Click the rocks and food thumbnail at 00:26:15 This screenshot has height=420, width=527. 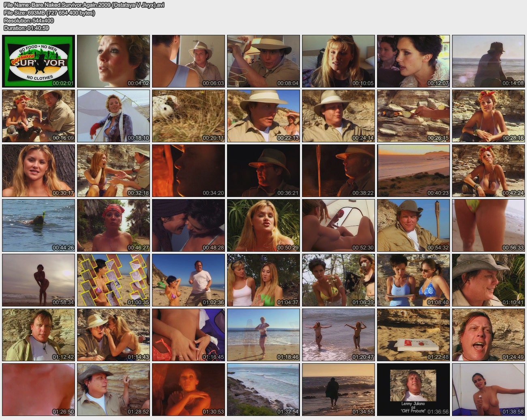(x=413, y=116)
